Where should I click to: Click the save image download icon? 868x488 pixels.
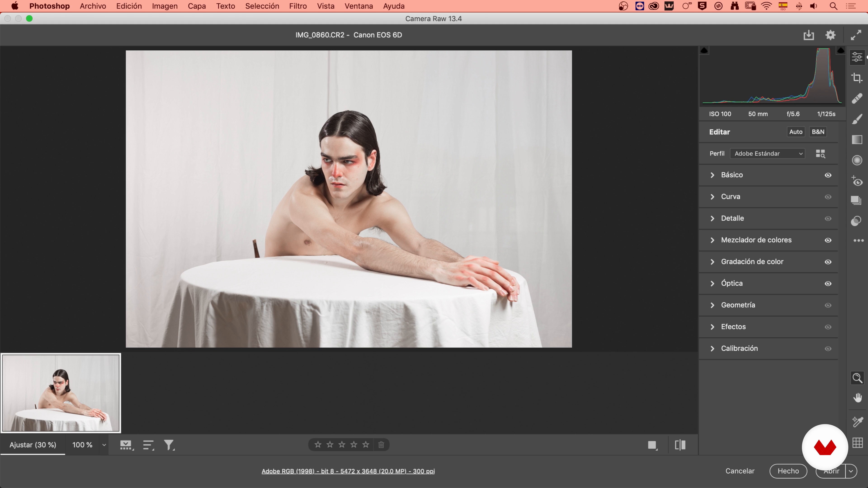(808, 35)
